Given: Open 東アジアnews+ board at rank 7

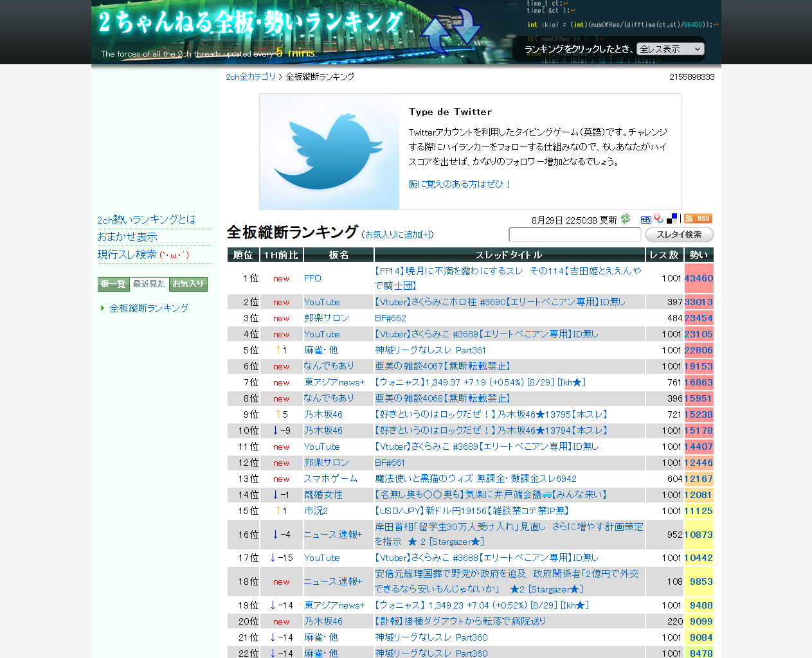Looking at the screenshot, I should [334, 382].
